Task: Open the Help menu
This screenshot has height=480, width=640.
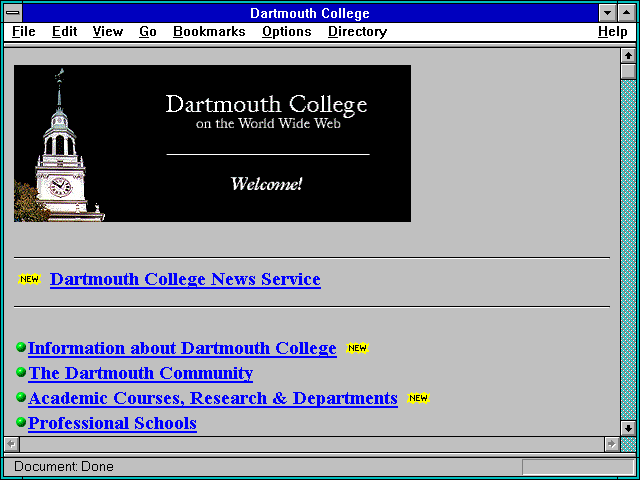Action: [x=613, y=32]
